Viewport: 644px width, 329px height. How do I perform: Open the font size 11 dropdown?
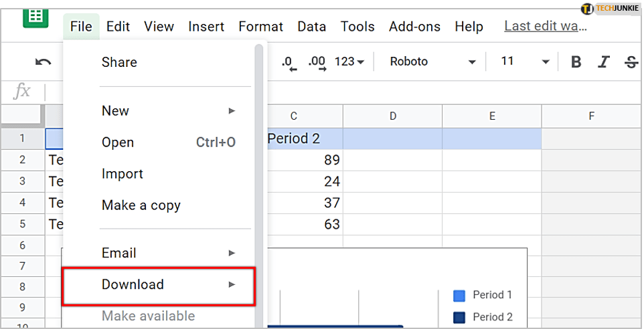[x=524, y=62]
